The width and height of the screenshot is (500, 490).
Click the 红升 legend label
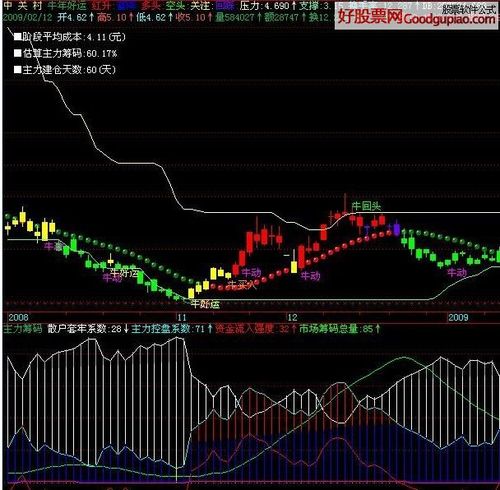(x=102, y=5)
